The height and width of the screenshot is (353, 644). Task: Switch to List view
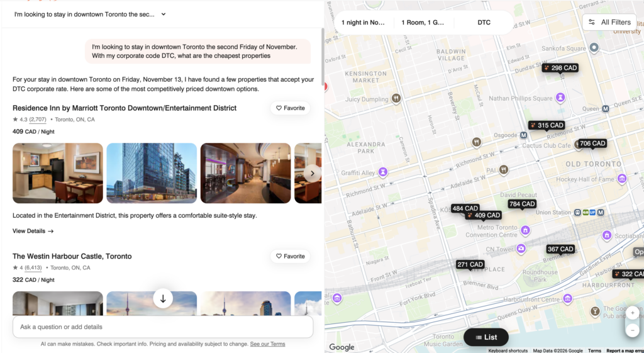point(486,337)
